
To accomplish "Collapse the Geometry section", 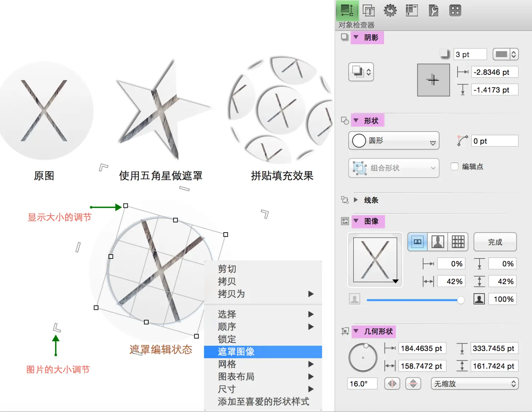I will coord(356,331).
